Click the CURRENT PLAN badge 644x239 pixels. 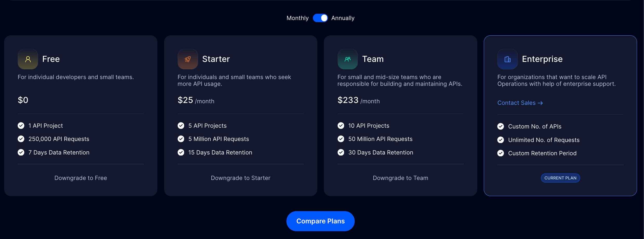coord(560,178)
